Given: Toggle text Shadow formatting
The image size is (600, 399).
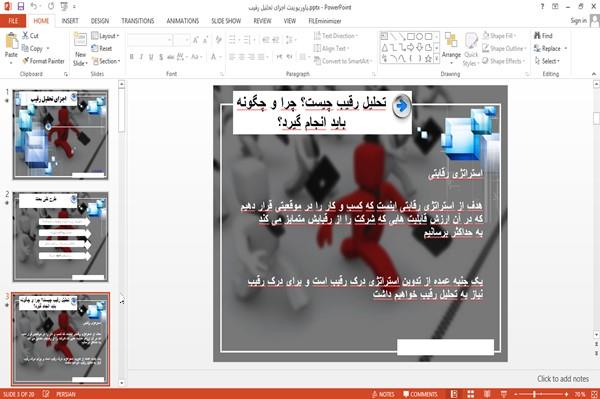Looking at the screenshot, I should pyautogui.click(x=161, y=57).
